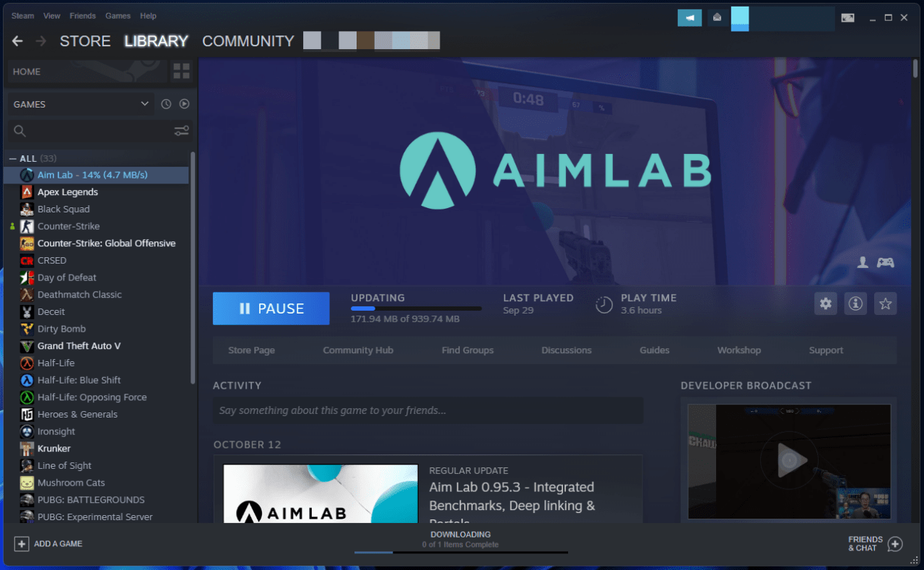
Task: Open the Aim Lab 0.95.3 update thumbnail
Action: [x=321, y=493]
